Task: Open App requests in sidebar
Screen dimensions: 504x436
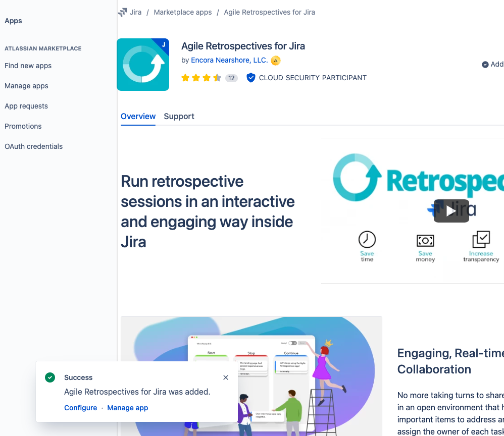Action: pos(26,106)
